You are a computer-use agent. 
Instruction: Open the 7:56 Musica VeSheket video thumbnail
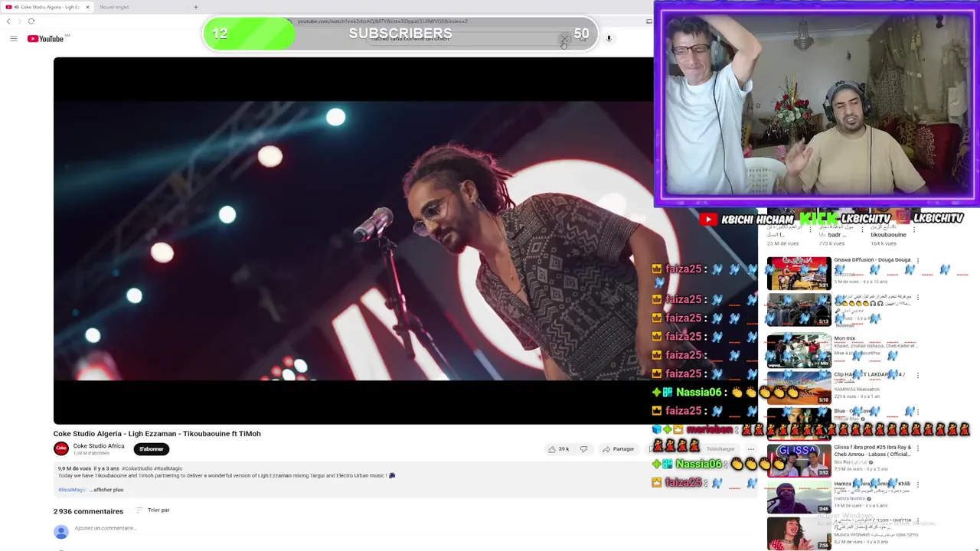(x=799, y=534)
